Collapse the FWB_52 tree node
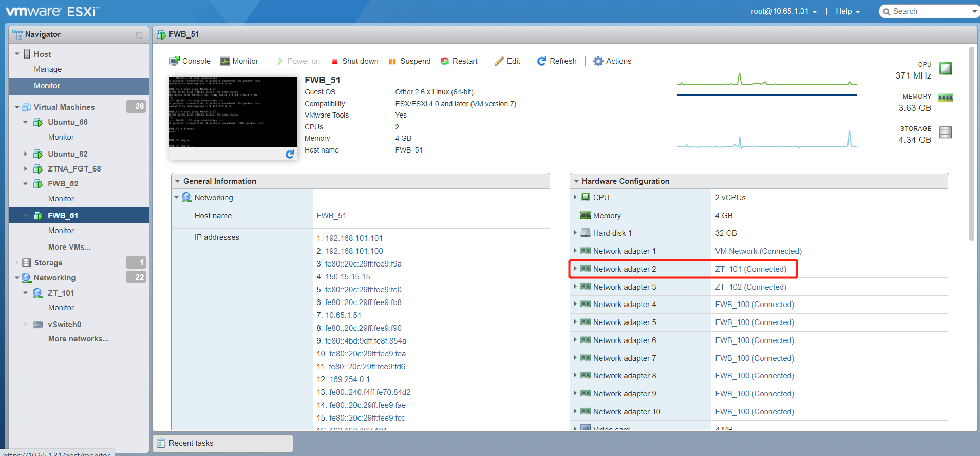 (26, 184)
